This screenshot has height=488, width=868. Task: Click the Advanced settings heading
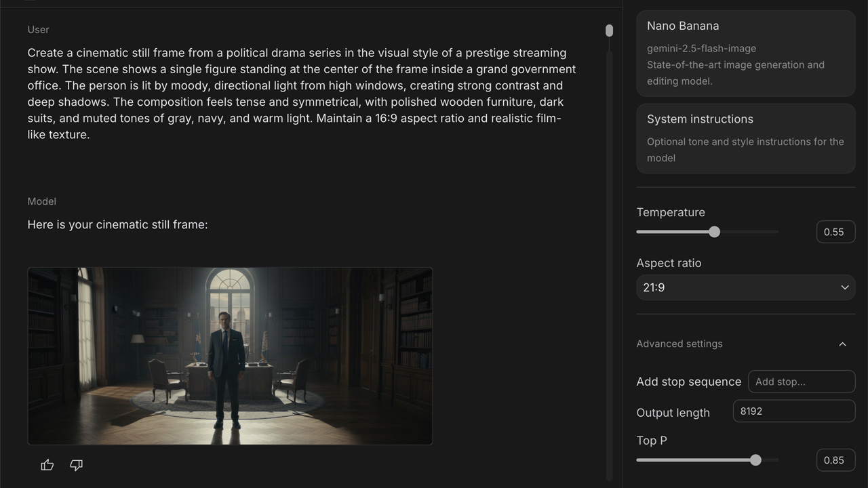(x=679, y=344)
